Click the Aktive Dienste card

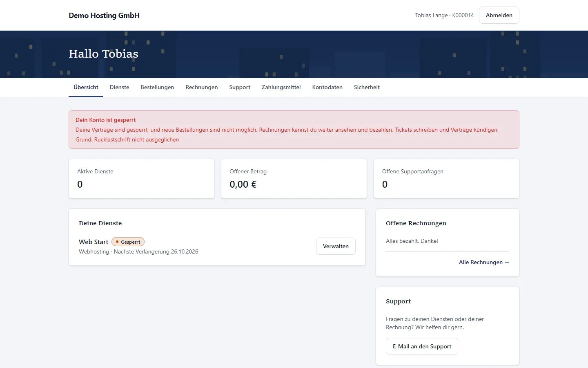tap(141, 179)
